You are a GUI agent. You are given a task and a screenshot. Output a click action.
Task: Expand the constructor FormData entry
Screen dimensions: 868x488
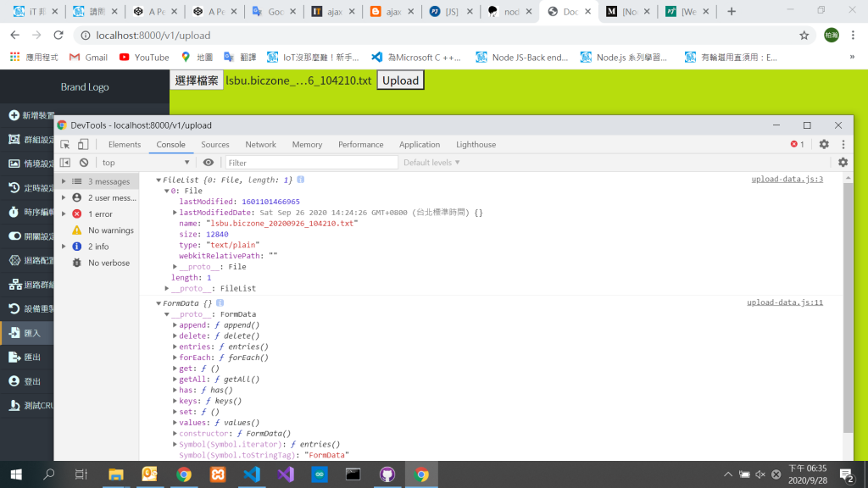click(x=175, y=434)
